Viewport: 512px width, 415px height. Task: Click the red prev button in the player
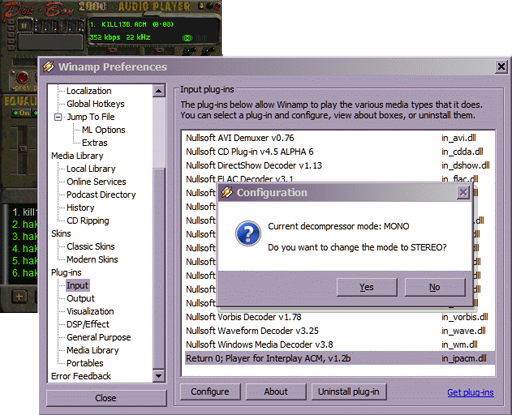tap(22, 77)
